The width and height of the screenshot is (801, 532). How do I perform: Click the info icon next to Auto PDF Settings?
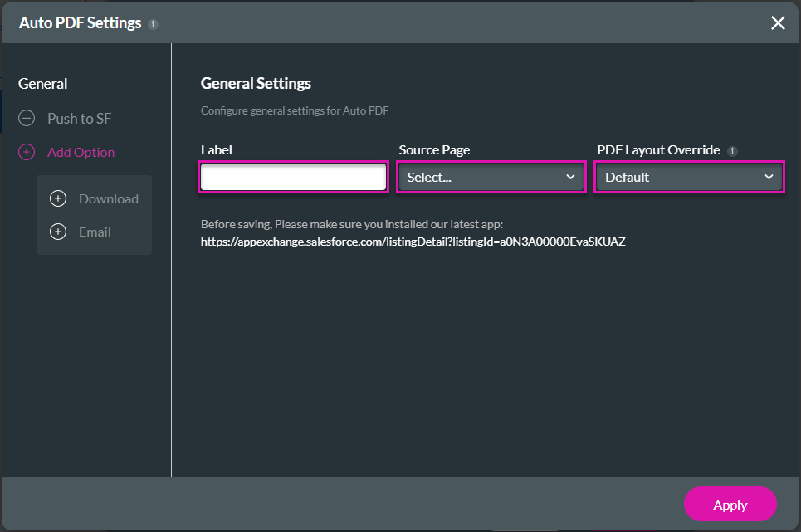pos(153,23)
